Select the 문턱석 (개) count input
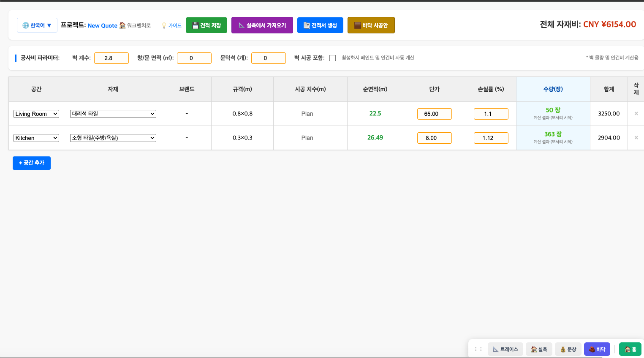 coord(269,58)
